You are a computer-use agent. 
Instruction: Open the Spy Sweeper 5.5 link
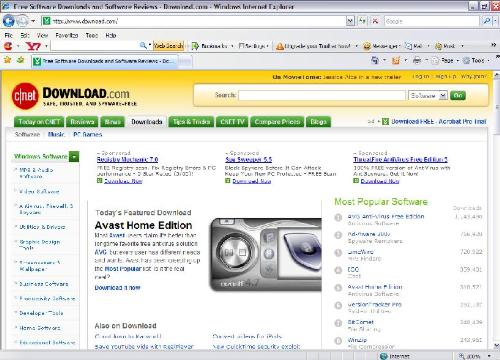(248, 159)
